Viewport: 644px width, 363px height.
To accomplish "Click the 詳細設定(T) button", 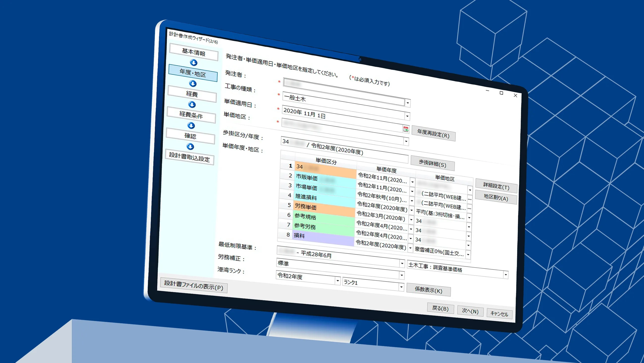I will (x=496, y=186).
